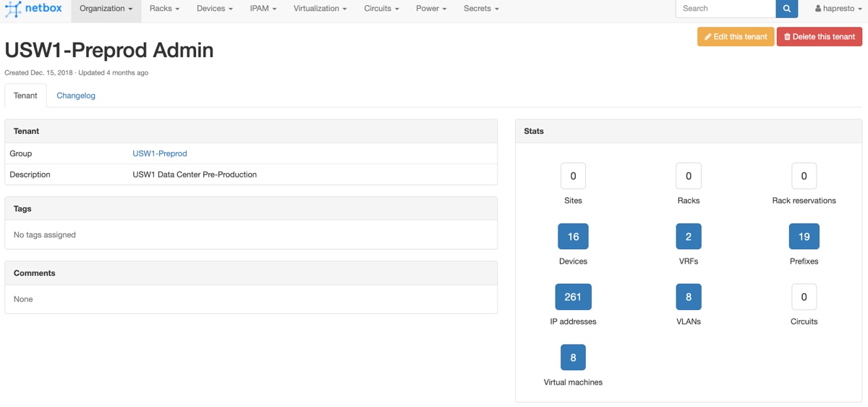Open the Secrets menu
Viewport: 868px width, 407px height.
(481, 9)
